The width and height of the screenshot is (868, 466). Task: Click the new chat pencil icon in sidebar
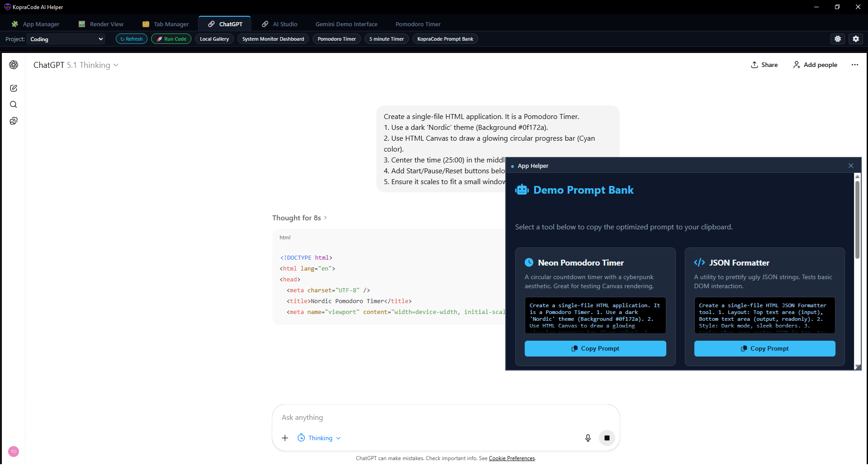[x=14, y=88]
